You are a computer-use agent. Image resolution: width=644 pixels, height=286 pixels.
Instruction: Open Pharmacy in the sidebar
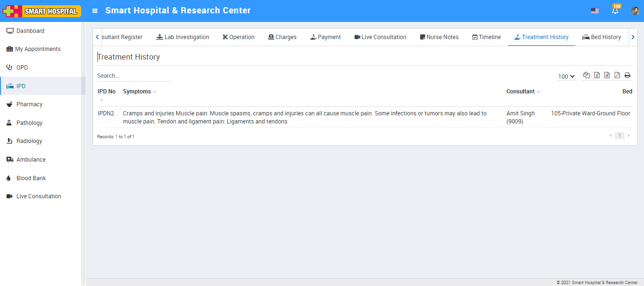29,104
